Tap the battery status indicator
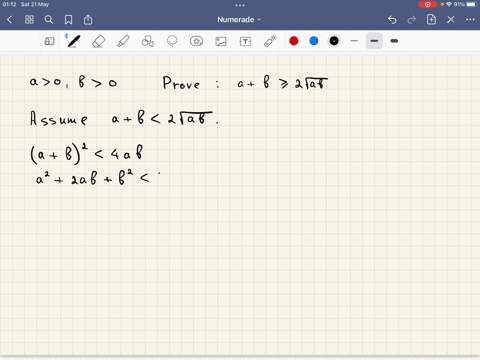 click(x=472, y=4)
